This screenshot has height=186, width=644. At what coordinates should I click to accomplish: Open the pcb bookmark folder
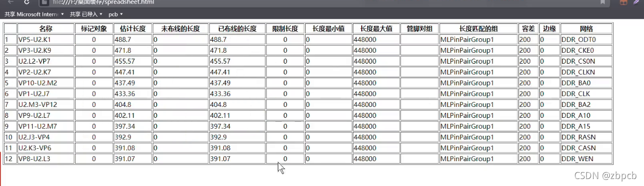[116, 14]
